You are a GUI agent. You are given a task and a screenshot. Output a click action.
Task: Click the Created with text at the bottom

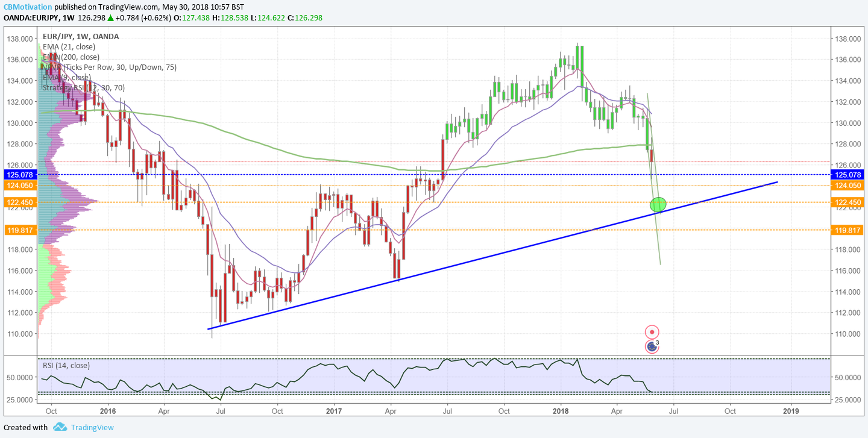pyautogui.click(x=25, y=428)
